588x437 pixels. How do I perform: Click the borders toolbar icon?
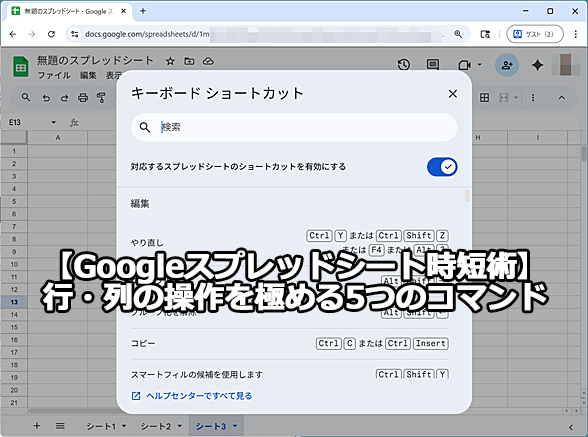point(484,98)
